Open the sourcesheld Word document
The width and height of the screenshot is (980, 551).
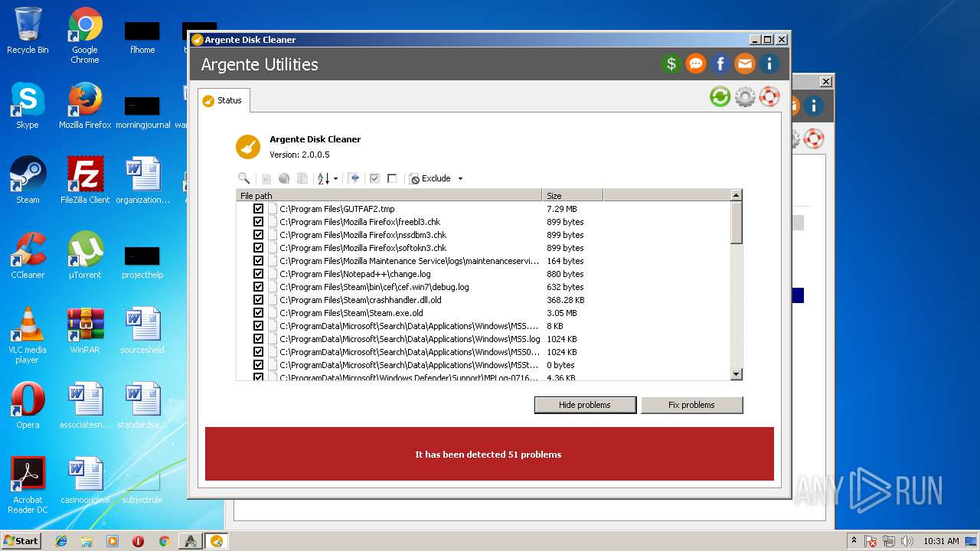click(x=142, y=331)
